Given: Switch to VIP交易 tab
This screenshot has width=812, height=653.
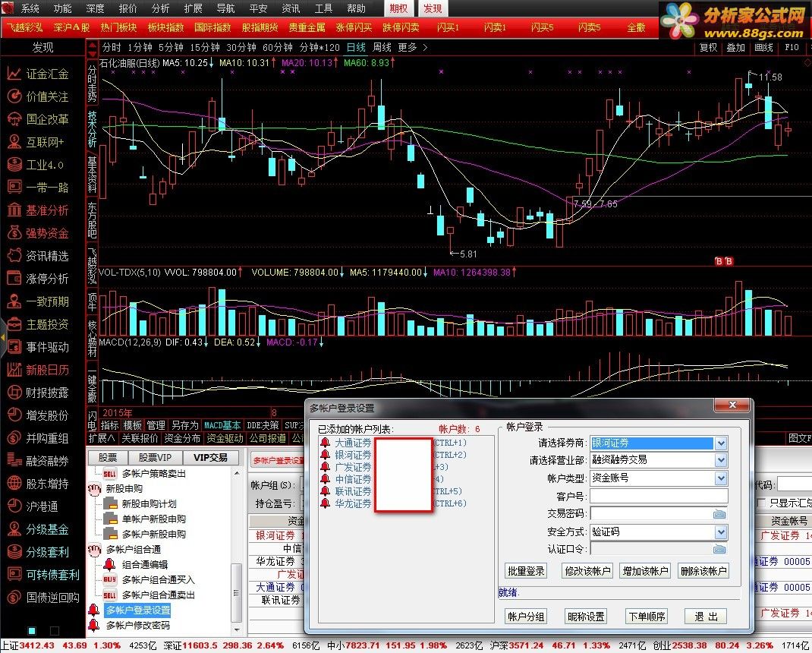Looking at the screenshot, I should tap(210, 458).
